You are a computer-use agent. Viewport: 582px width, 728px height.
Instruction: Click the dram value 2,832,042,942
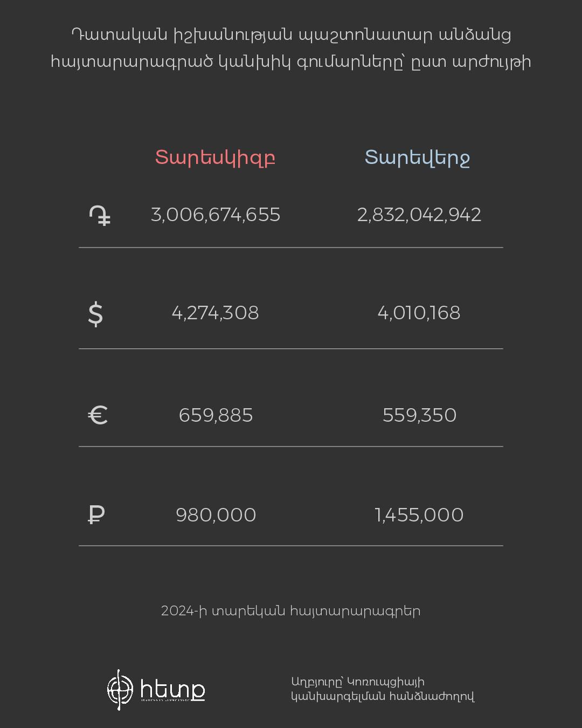point(419,215)
